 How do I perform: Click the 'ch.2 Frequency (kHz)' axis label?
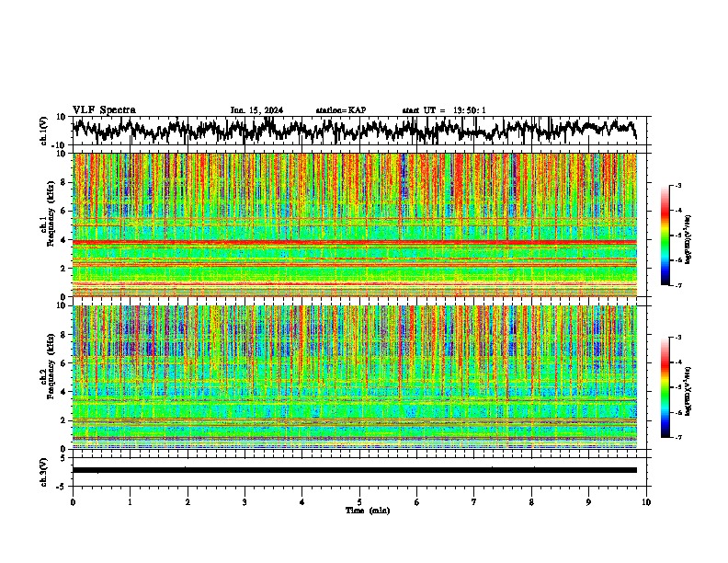click(x=47, y=366)
